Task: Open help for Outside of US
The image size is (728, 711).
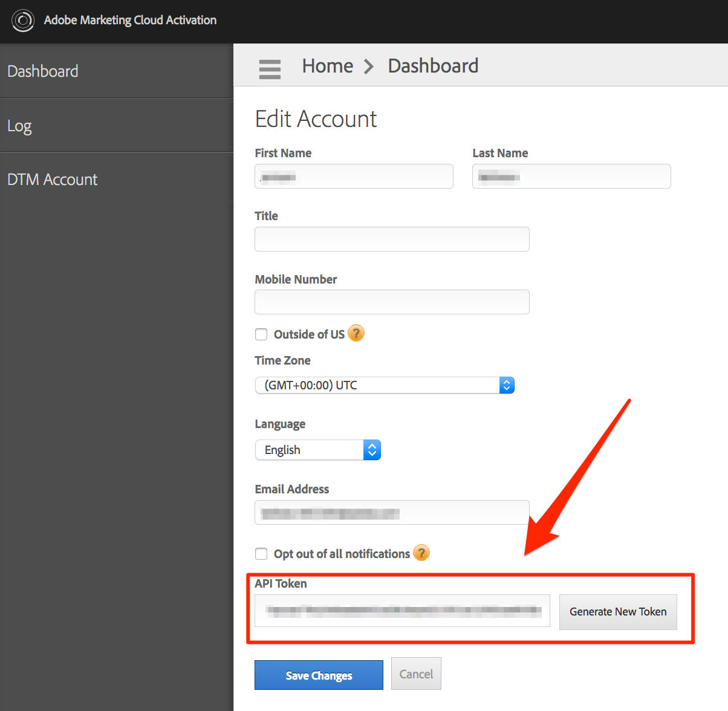Action: 356,333
